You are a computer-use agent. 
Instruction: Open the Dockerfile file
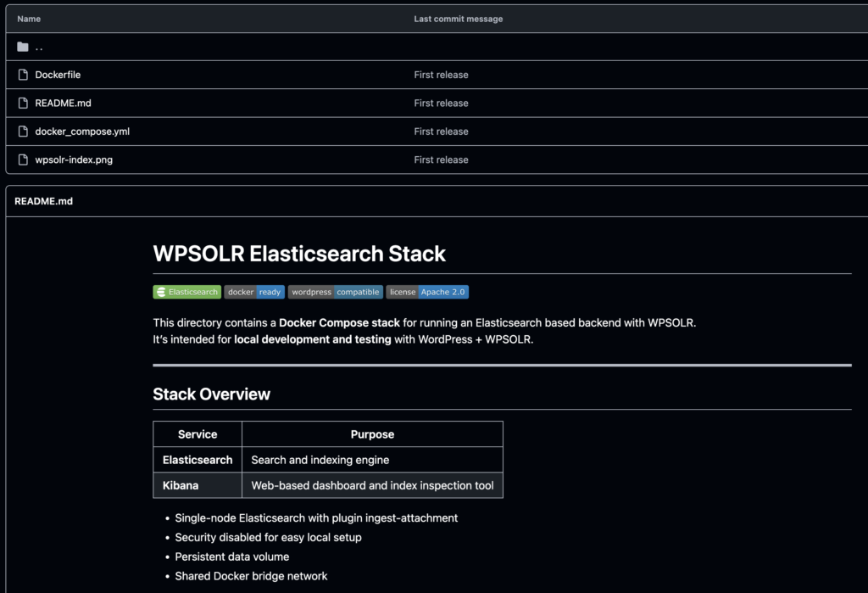tap(58, 75)
